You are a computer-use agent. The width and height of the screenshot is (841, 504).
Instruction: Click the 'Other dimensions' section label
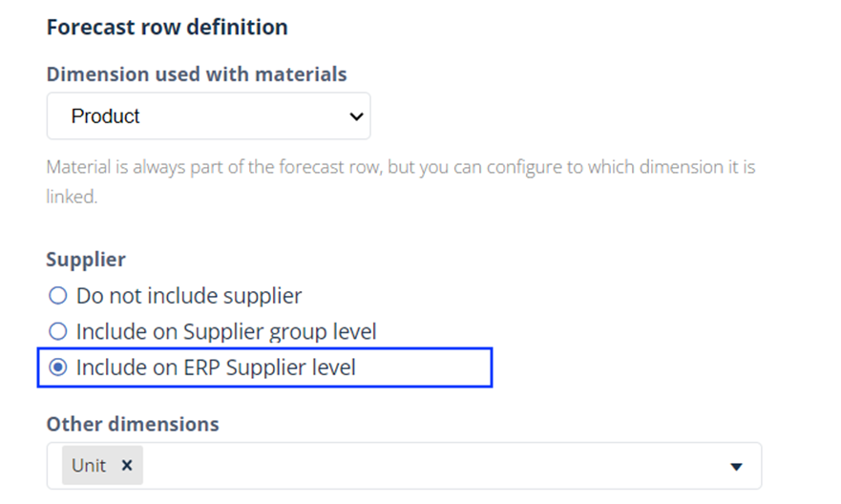[133, 424]
